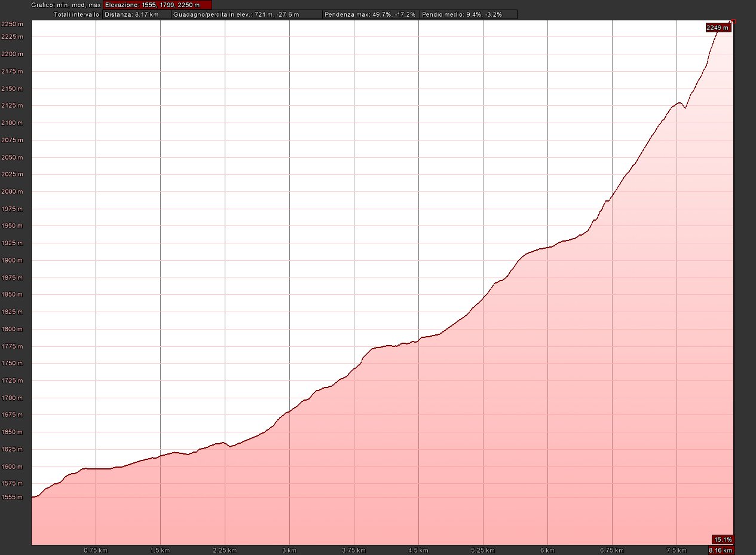Click the Pendenza max 49.7% box
The width and height of the screenshot is (756, 555).
370,14
